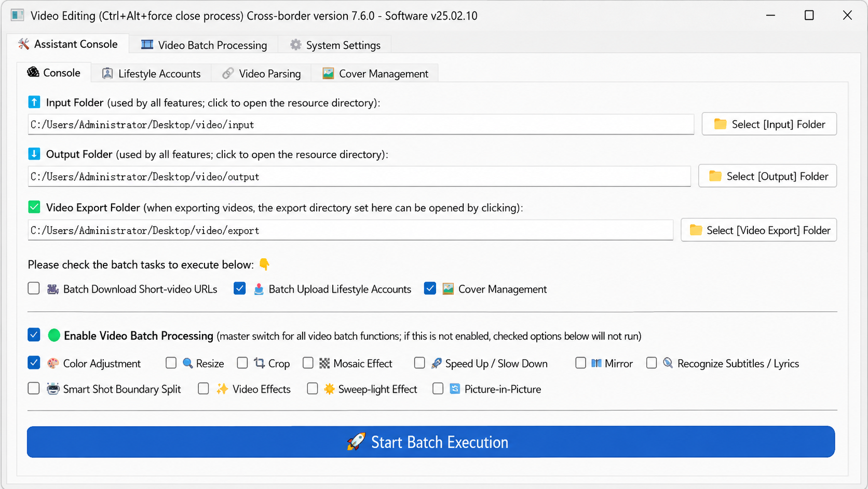Enable the Video Effects checkbox

click(204, 388)
